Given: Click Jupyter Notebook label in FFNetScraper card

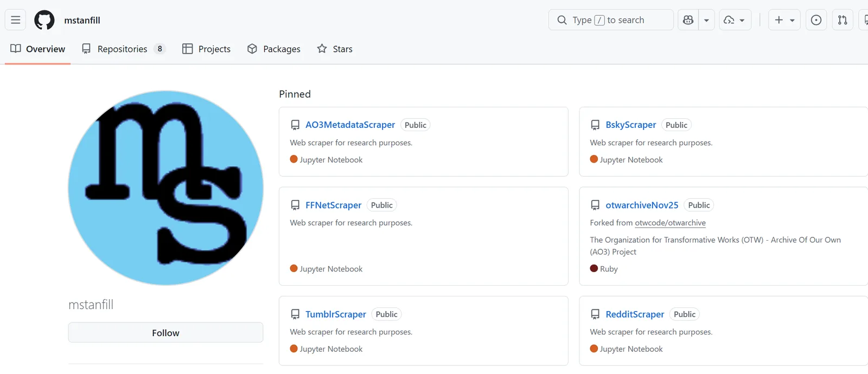Looking at the screenshot, I should 331,269.
